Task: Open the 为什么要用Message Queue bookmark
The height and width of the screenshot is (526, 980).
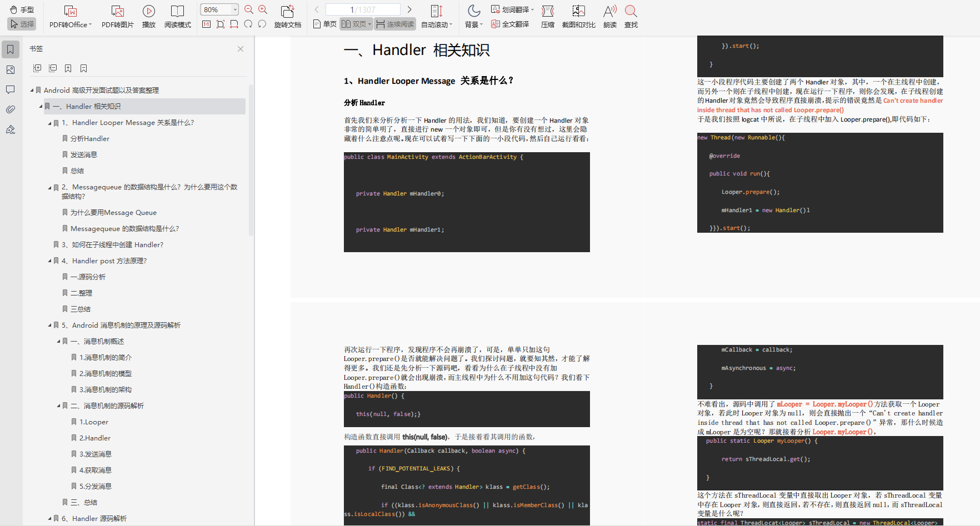Action: 113,212
